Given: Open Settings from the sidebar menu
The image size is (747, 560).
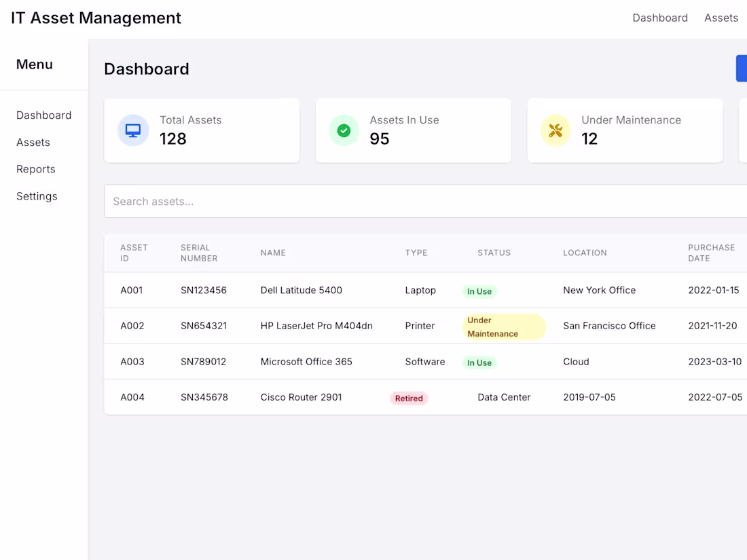Looking at the screenshot, I should (x=37, y=196).
